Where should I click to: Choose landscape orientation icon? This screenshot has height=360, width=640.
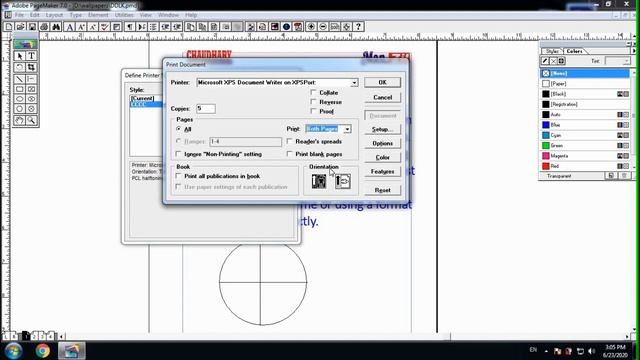click(x=343, y=181)
